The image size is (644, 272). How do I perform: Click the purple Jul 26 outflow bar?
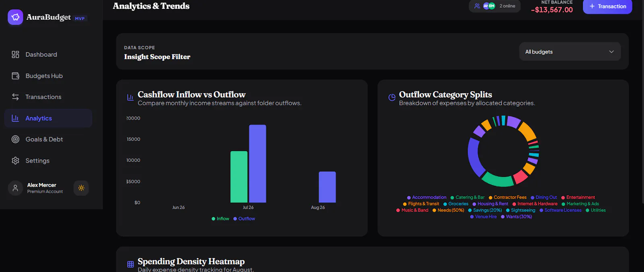pos(258,164)
